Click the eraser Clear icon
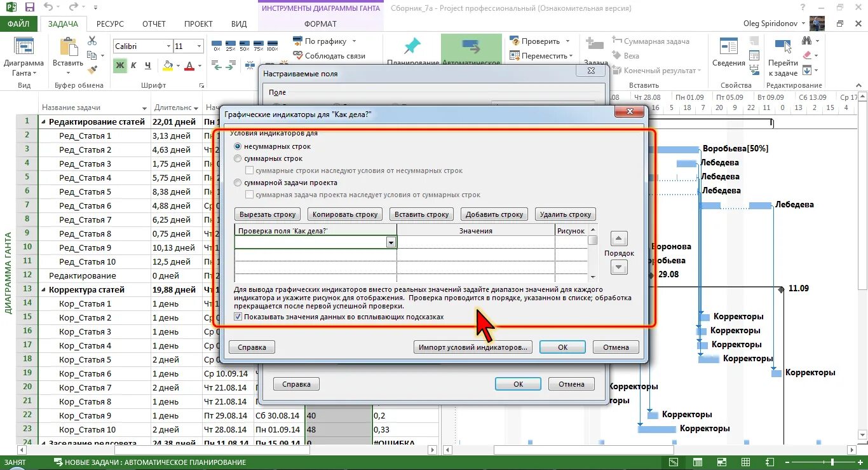Viewport: 868px width, 470px height. pyautogui.click(x=807, y=55)
